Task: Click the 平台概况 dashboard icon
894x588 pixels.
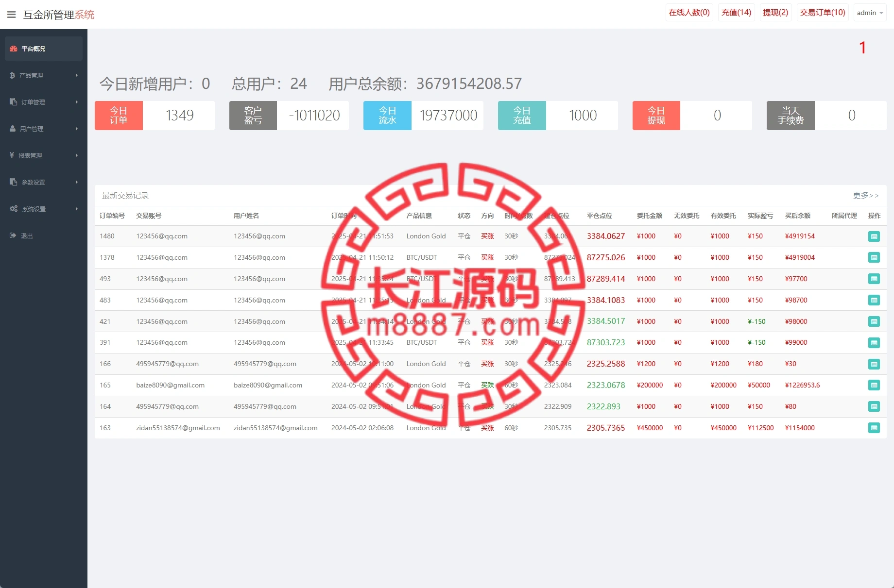Action: pyautogui.click(x=14, y=49)
